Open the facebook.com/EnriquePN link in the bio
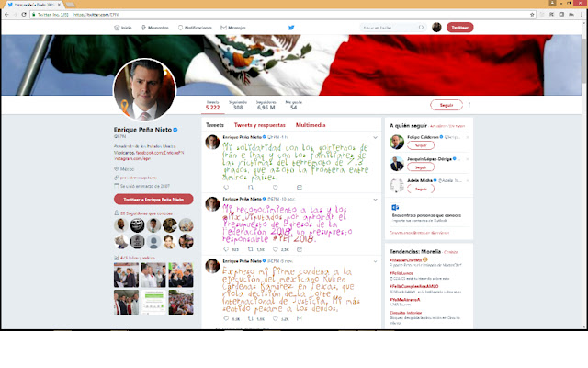 click(160, 153)
